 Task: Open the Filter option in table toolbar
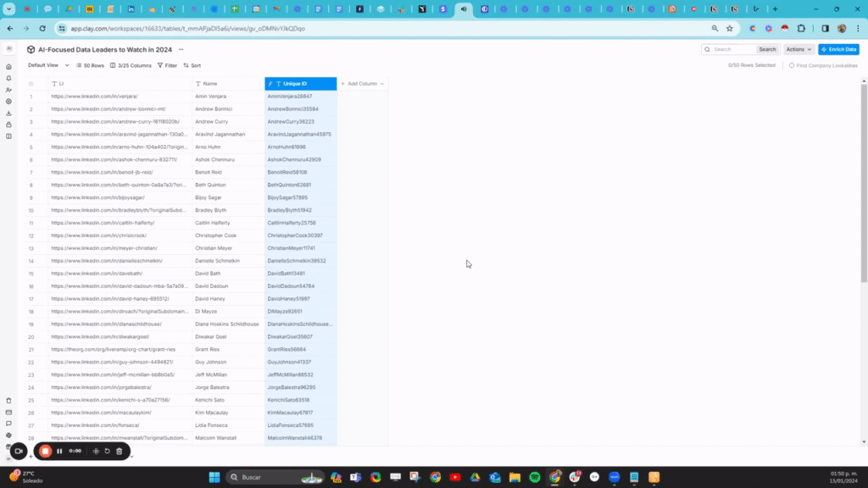tap(168, 65)
